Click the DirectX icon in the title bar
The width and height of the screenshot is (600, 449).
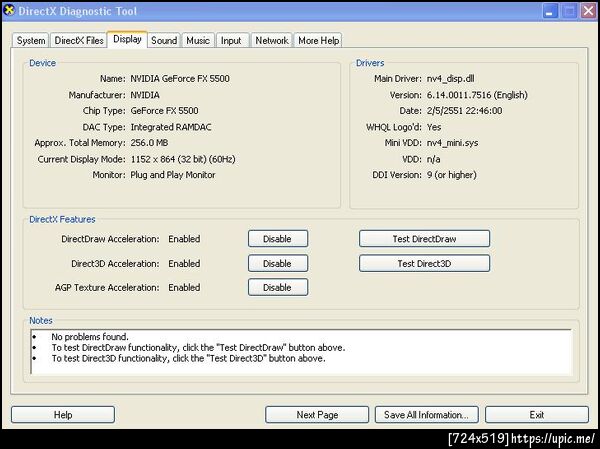[x=8, y=10]
